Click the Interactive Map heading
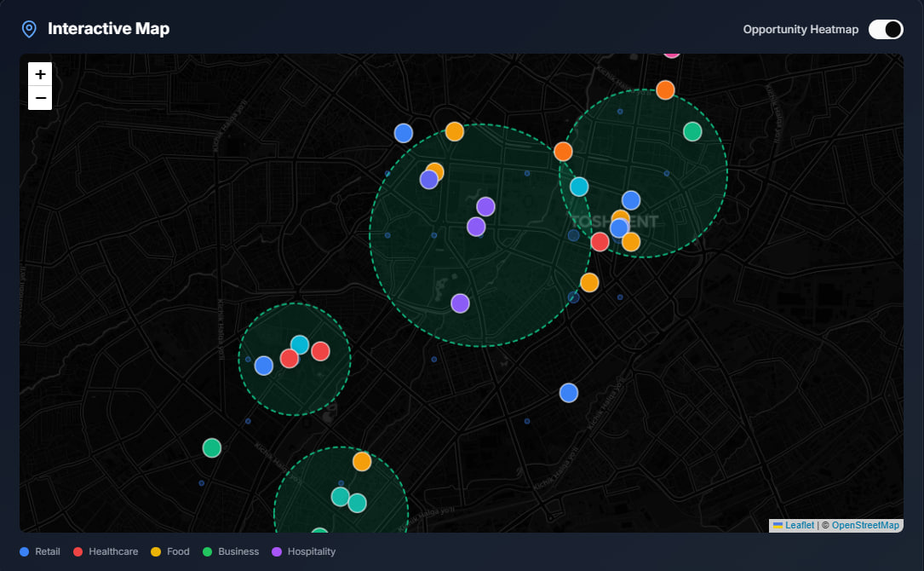This screenshot has height=571, width=924. click(108, 28)
